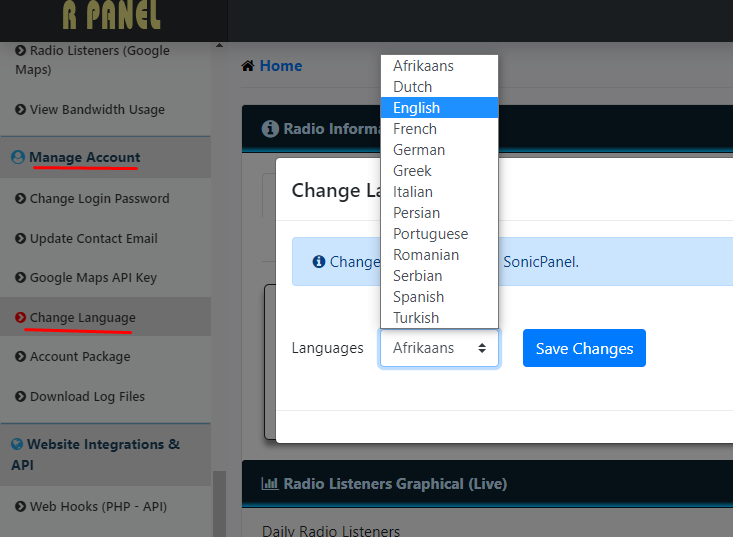Click arrow icon beside Download Log Files
This screenshot has height=537, width=733.
[21, 397]
